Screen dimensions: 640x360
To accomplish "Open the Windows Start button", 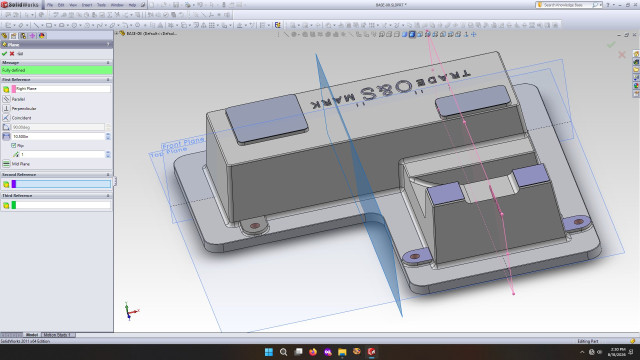I will point(269,352).
